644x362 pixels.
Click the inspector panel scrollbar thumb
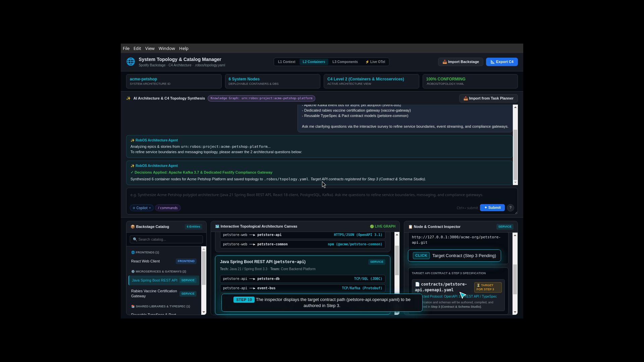click(x=515, y=280)
